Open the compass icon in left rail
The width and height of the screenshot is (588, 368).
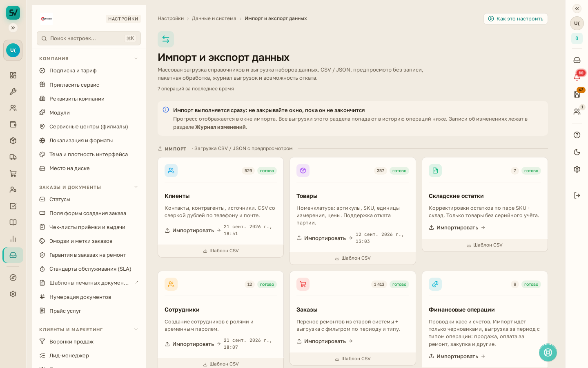(13, 278)
